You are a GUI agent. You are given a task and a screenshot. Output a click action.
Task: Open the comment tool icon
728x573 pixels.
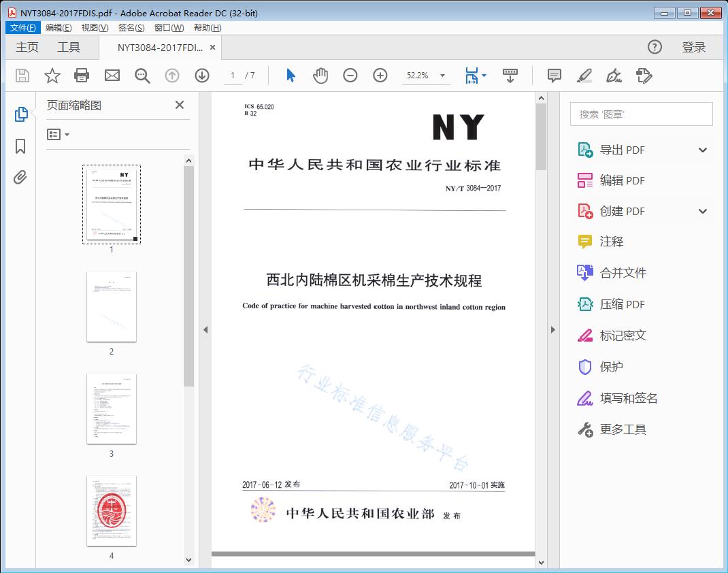(x=554, y=76)
